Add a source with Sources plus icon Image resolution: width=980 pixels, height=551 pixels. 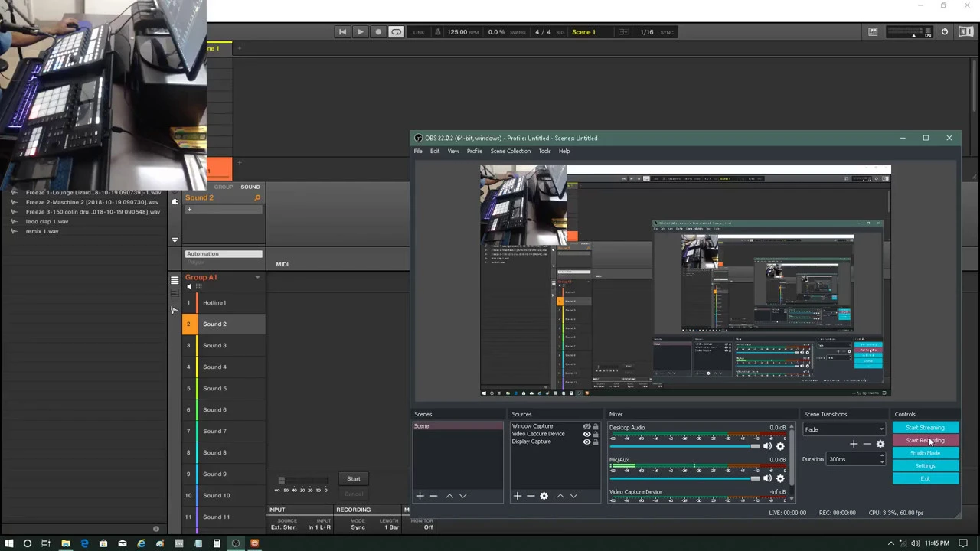tap(518, 496)
